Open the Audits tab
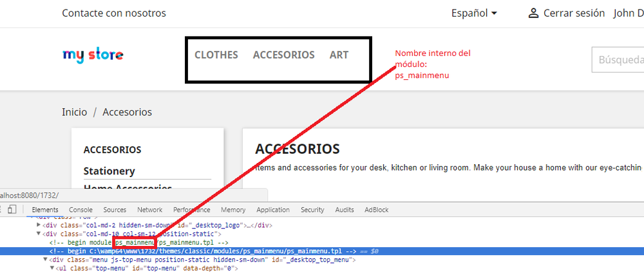 pos(344,210)
